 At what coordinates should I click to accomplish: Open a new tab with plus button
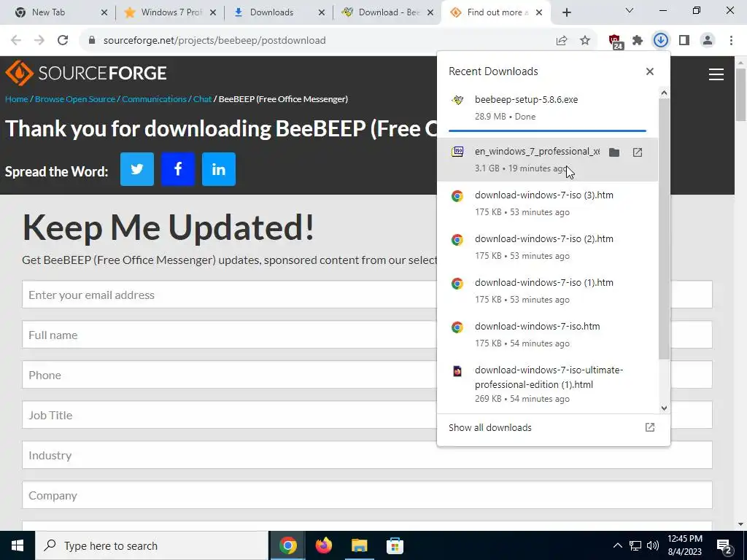click(566, 12)
